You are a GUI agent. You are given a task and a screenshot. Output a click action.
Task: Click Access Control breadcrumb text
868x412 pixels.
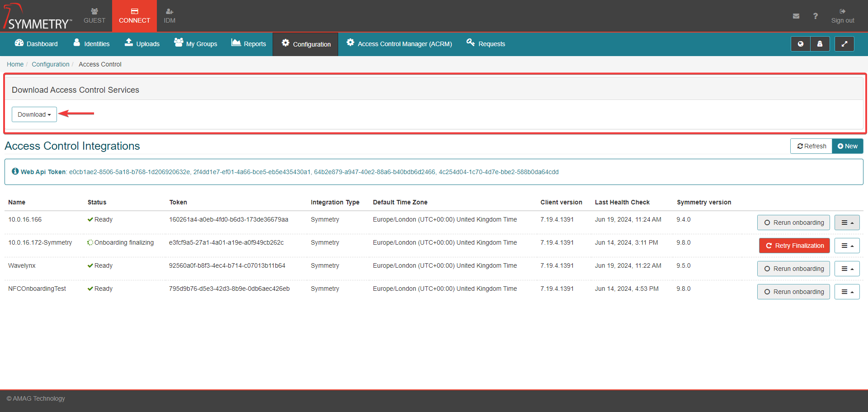[x=100, y=64]
